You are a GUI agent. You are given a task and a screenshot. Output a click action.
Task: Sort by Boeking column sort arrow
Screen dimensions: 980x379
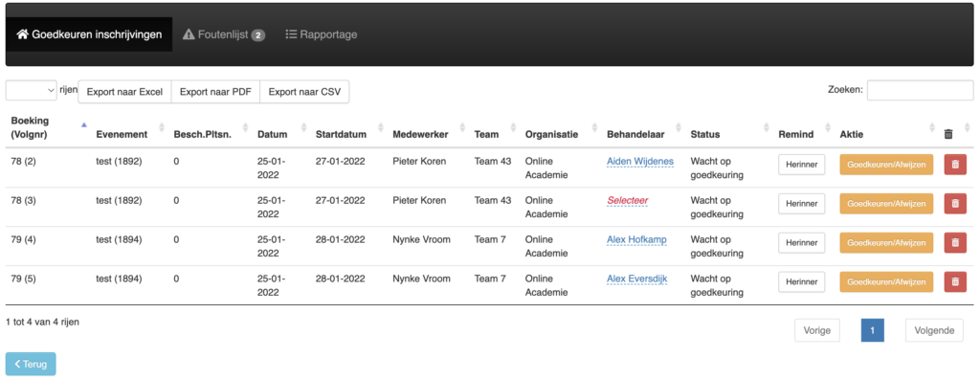84,125
